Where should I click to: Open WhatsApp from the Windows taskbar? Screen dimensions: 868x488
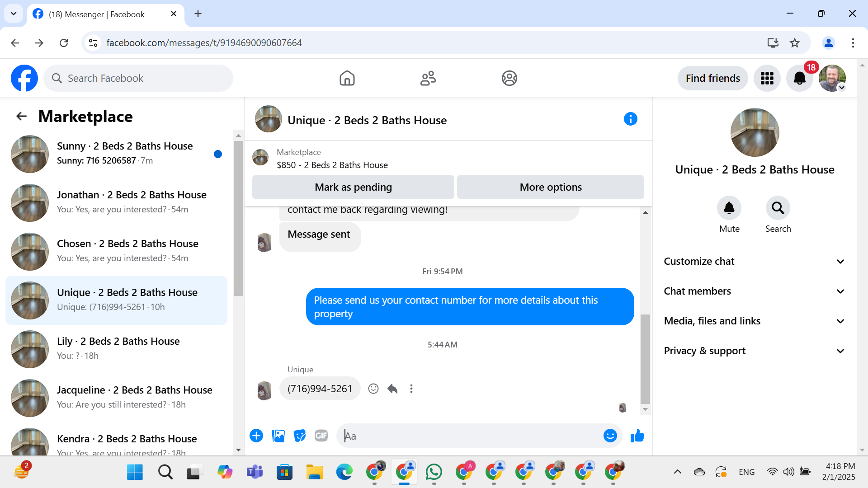(434, 472)
